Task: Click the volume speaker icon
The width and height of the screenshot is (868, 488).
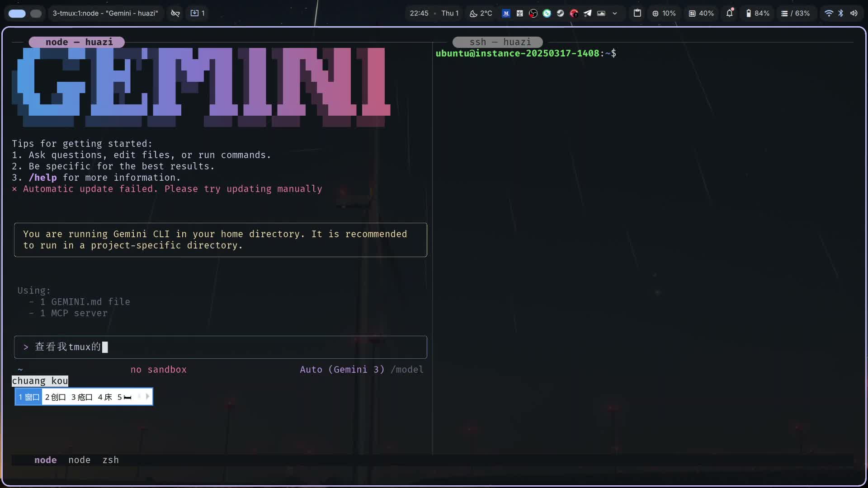Action: [x=854, y=14]
